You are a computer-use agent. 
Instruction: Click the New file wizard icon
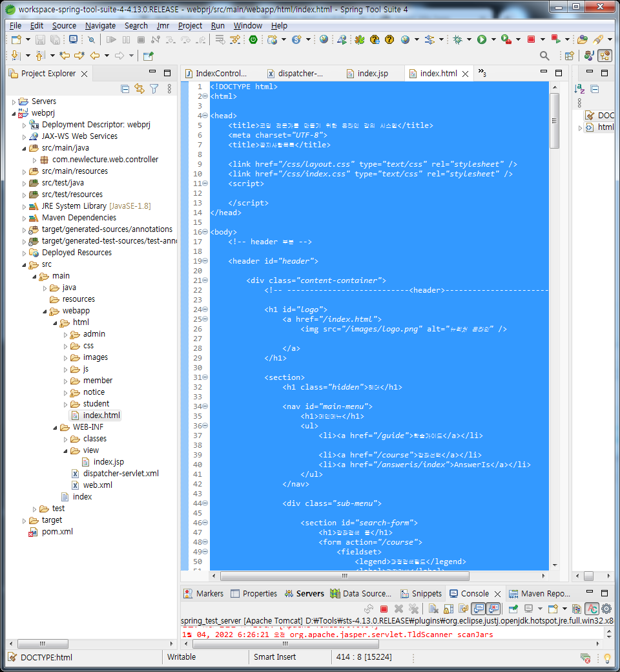pos(16,40)
